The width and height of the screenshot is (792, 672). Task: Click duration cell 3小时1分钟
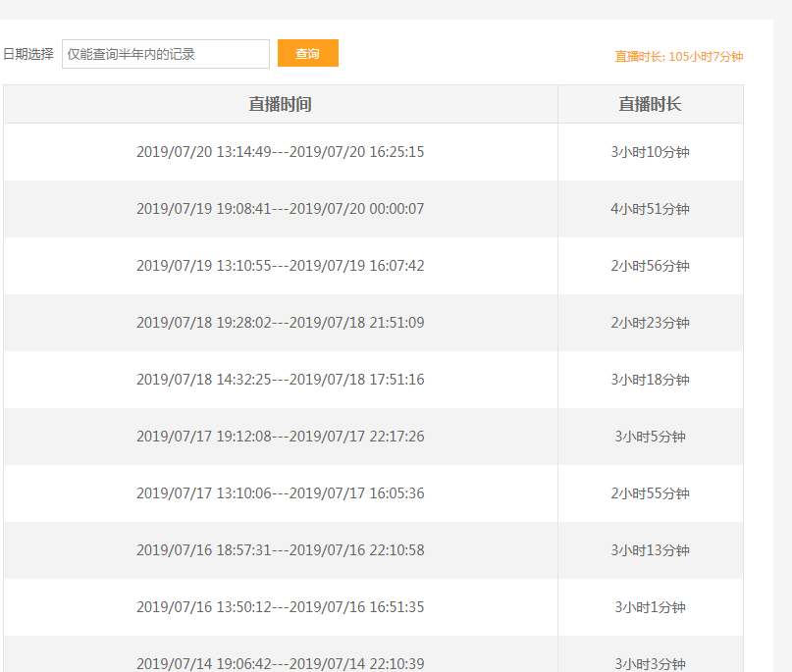[650, 607]
